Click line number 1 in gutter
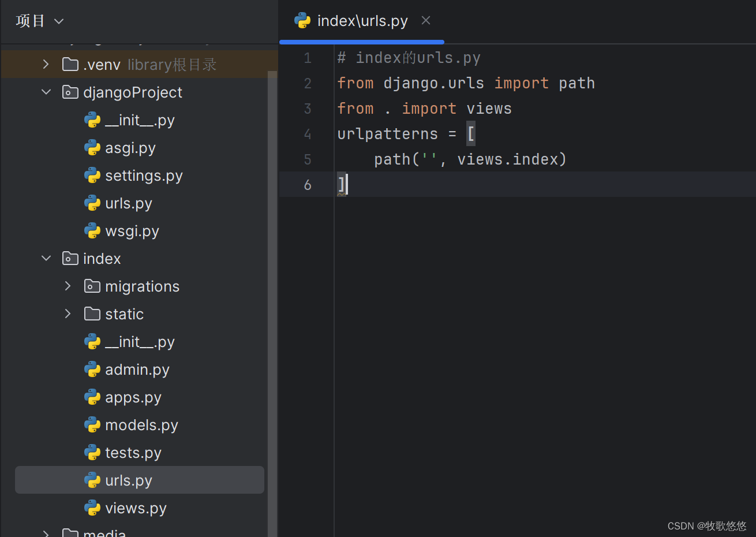 308,58
